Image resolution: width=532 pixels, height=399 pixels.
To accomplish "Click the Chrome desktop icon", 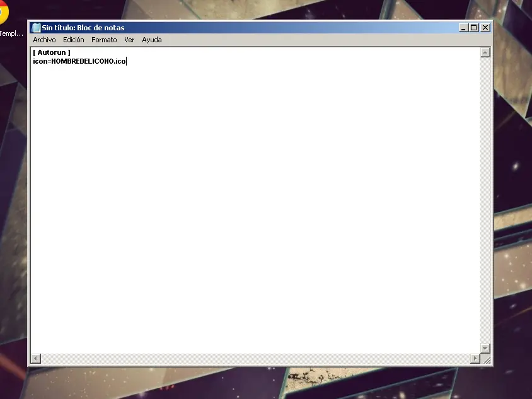I will coord(4,14).
